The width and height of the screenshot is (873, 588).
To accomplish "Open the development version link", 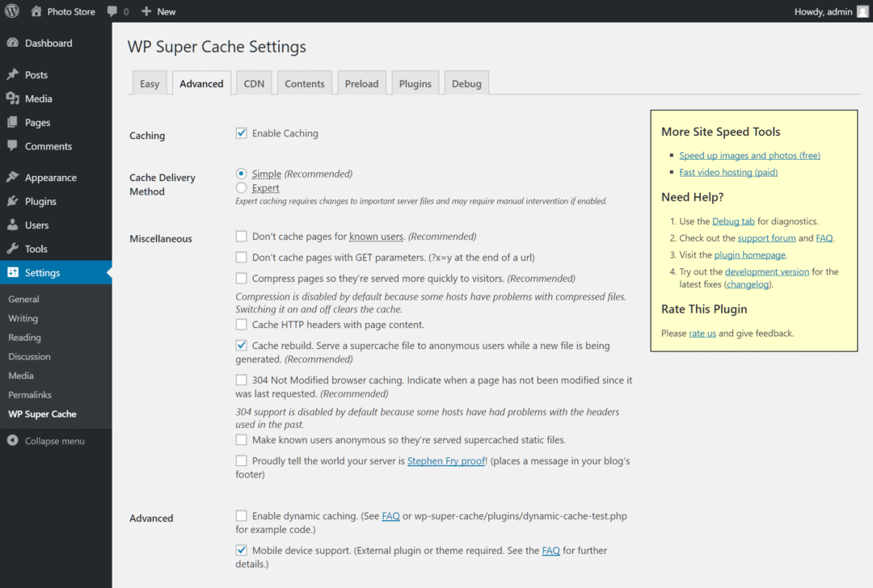I will pos(766,271).
